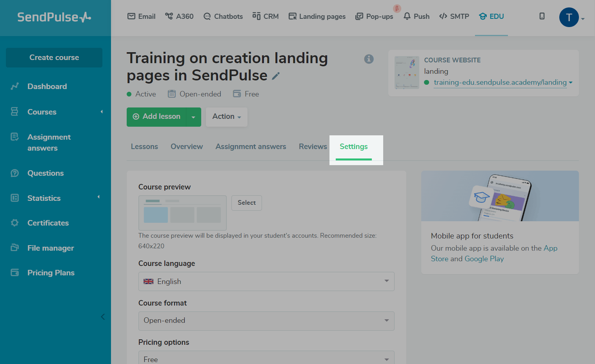Screen dimensions: 595x364
Task: Collapse the left sidebar with the chevron
Action: (103, 317)
